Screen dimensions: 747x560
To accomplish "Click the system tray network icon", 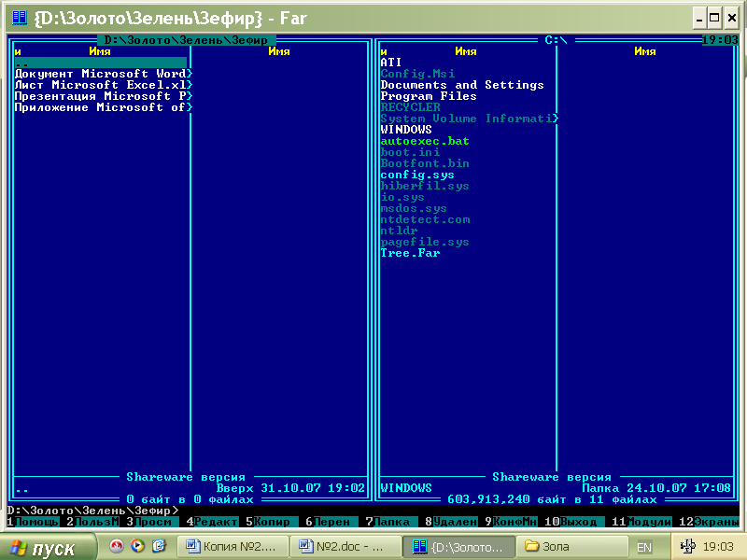I will tap(687, 546).
